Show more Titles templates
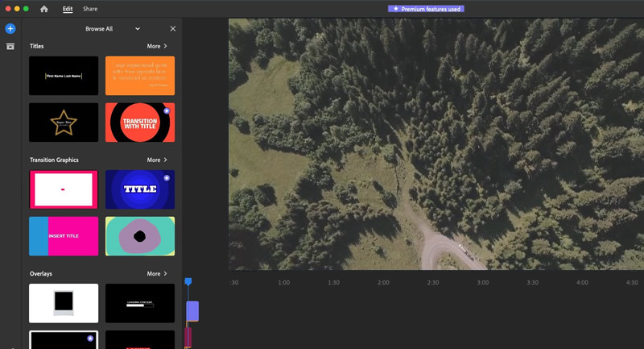 [x=157, y=46]
